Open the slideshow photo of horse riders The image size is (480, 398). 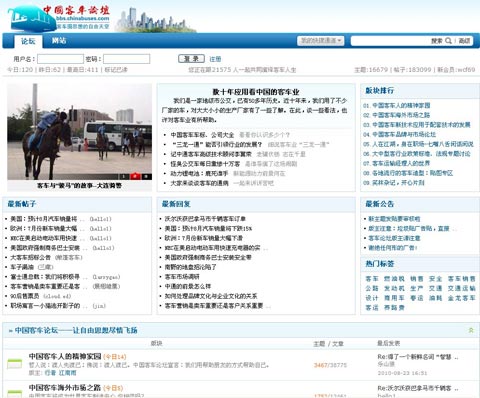point(79,131)
